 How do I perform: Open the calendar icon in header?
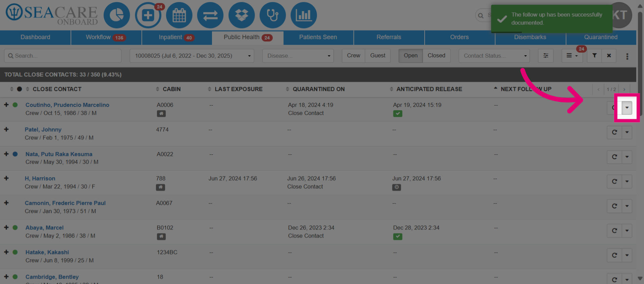(x=179, y=15)
